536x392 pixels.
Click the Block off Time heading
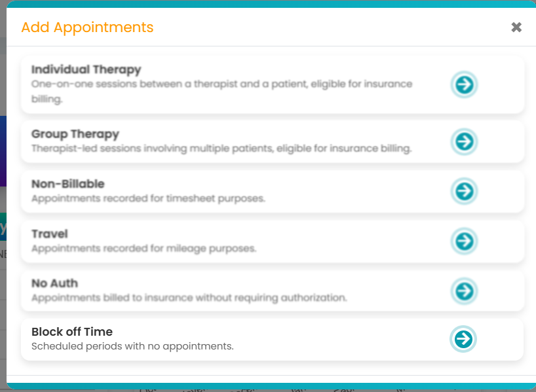coord(72,332)
